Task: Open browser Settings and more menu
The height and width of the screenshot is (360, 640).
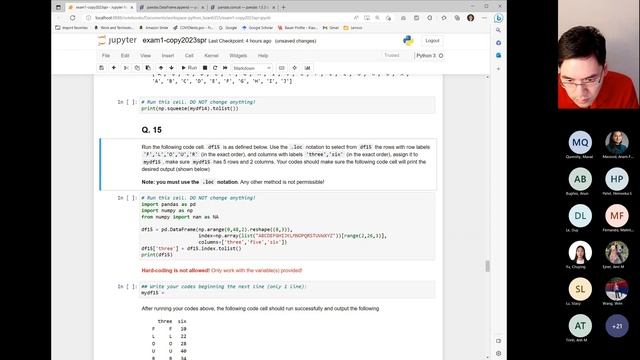Action: [484, 18]
